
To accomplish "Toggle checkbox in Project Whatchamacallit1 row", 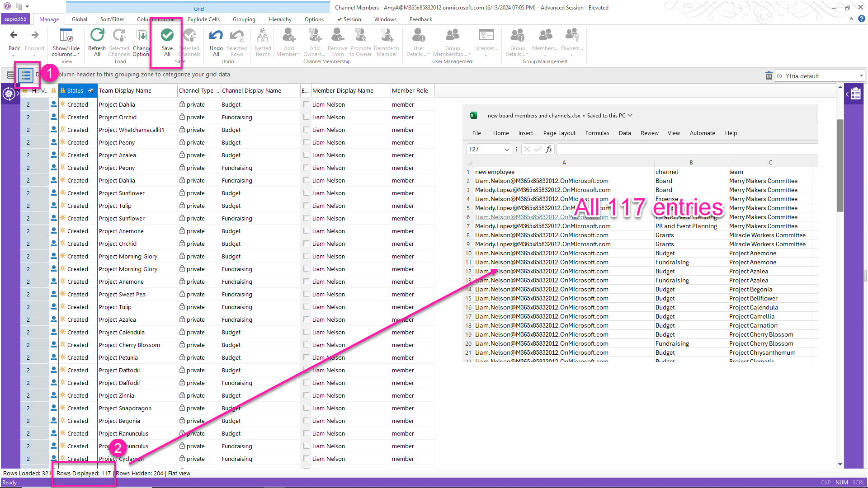I will tap(306, 130).
